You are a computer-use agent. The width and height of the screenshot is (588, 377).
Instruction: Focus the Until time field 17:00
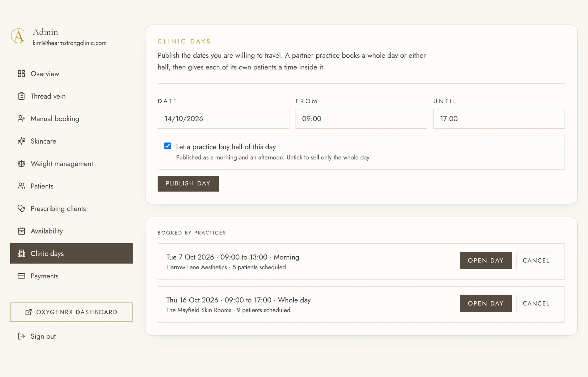click(x=499, y=119)
